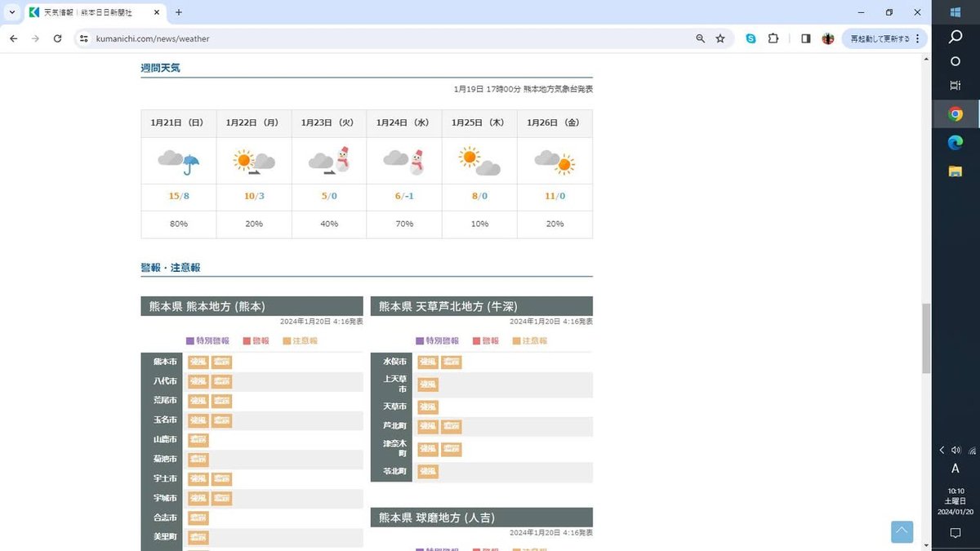
Task: Click the 再起動して更新する update button
Action: coord(880,38)
